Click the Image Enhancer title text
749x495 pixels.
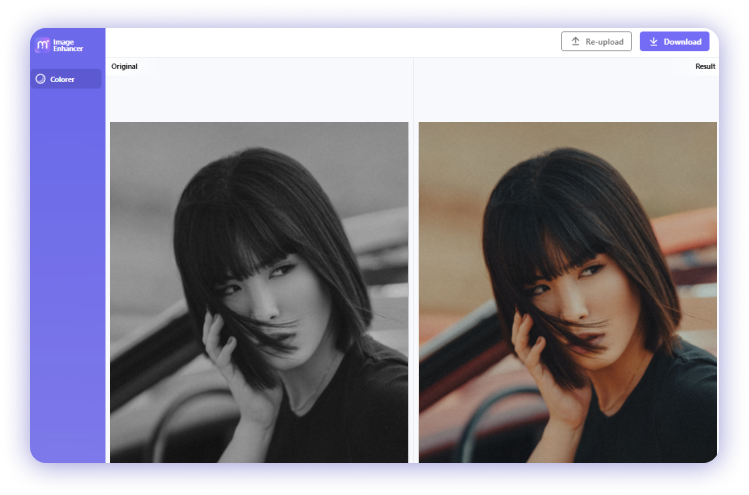point(69,45)
